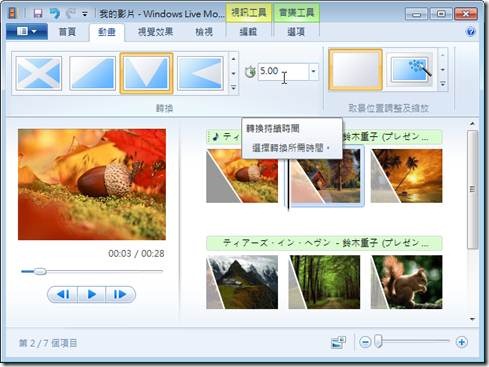Apply the sideways wedge transition
The image size is (489, 367).
point(200,73)
